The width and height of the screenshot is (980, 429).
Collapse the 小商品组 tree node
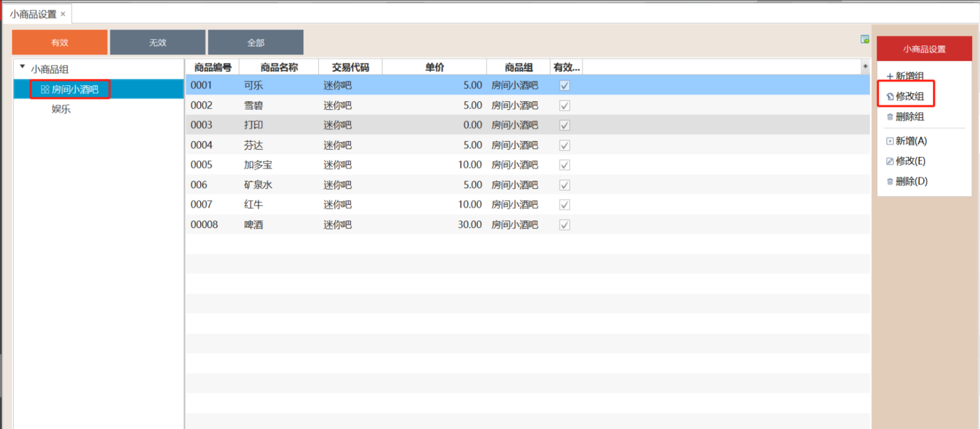23,68
